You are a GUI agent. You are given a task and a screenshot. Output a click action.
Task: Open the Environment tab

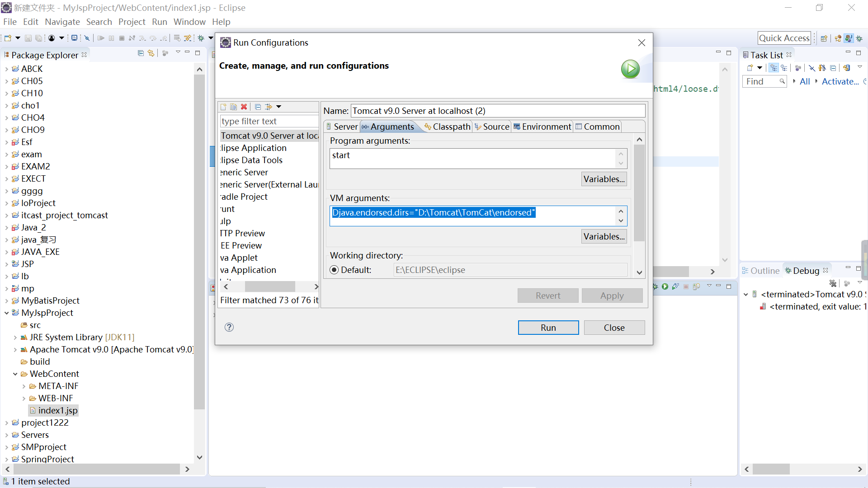(x=542, y=127)
